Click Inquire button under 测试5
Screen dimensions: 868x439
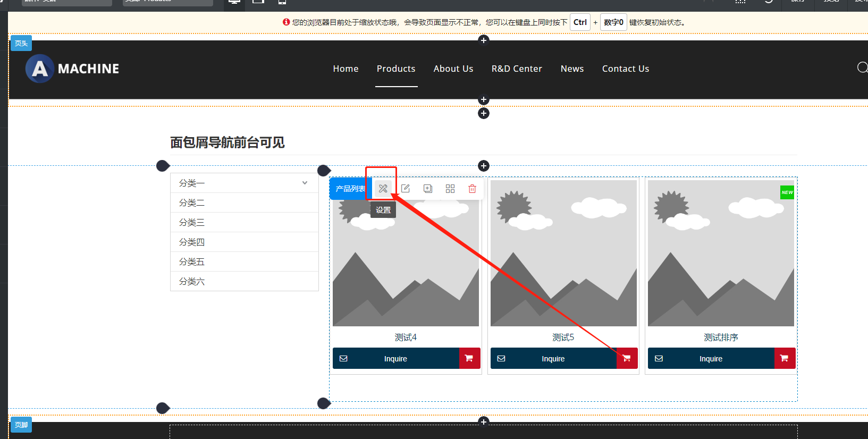tap(553, 359)
